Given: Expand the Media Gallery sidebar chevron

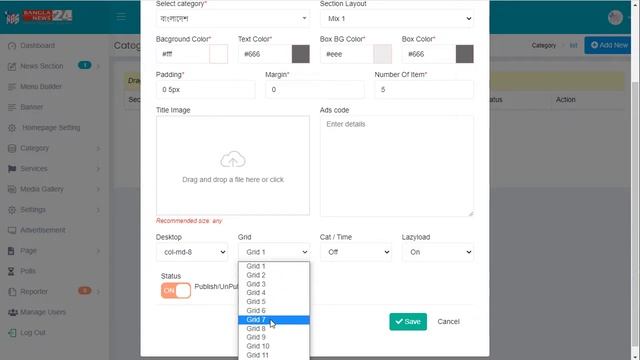Looking at the screenshot, I should coord(98,189).
